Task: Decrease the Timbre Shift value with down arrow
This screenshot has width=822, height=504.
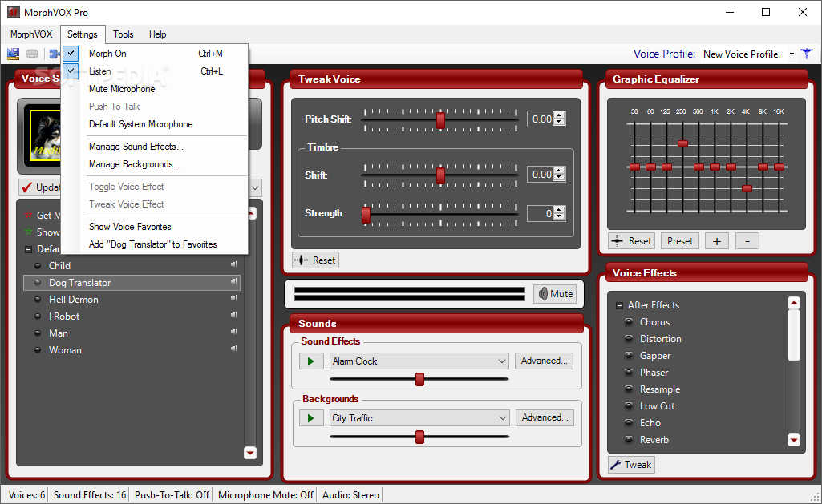Action: (x=559, y=178)
